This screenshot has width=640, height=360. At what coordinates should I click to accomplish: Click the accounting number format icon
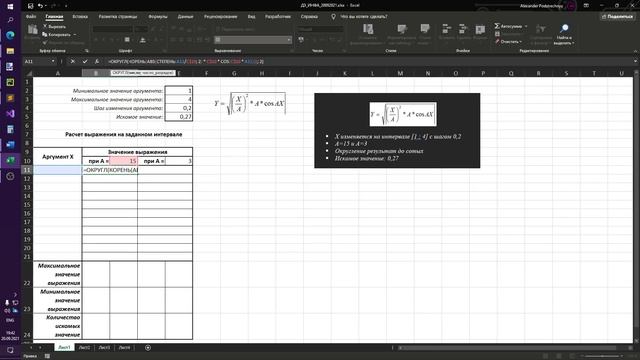click(x=301, y=40)
